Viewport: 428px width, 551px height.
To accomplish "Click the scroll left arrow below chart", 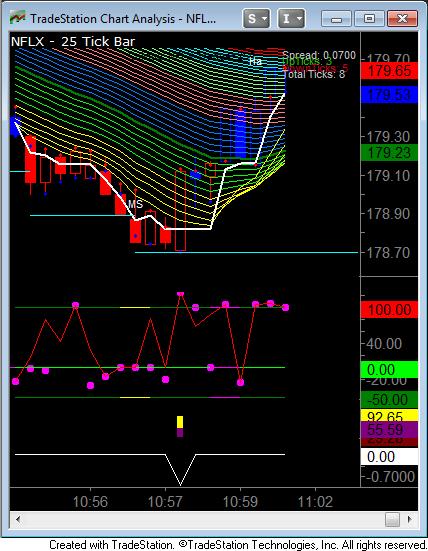I will [18, 519].
